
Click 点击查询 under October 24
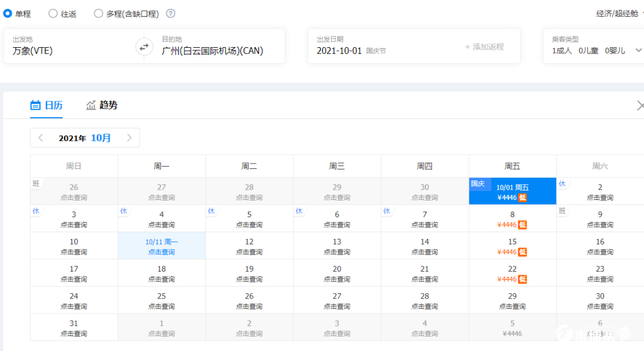tap(74, 306)
